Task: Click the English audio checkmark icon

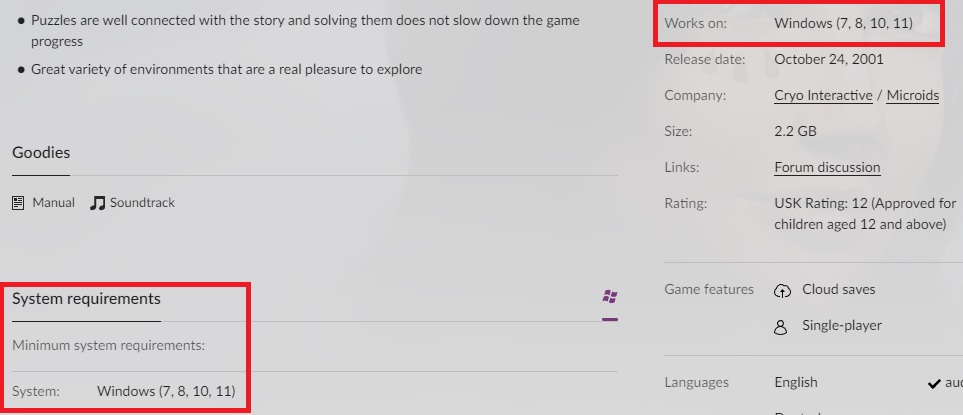Action: tap(934, 384)
